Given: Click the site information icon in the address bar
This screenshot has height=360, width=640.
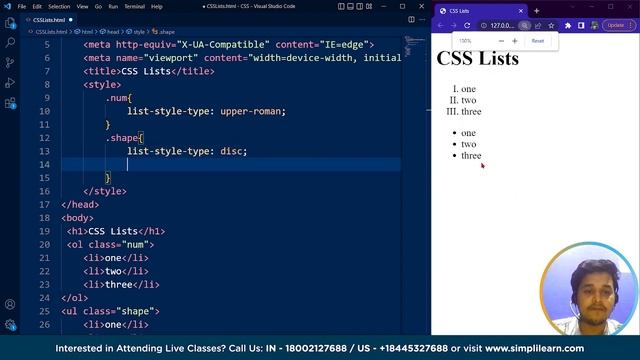Looking at the screenshot, I should pos(484,25).
